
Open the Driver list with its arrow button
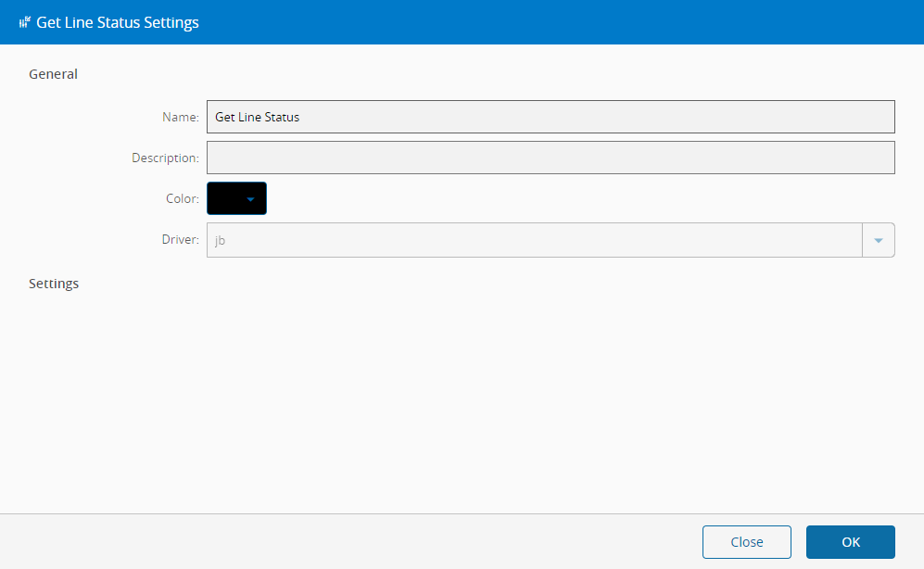(879, 240)
